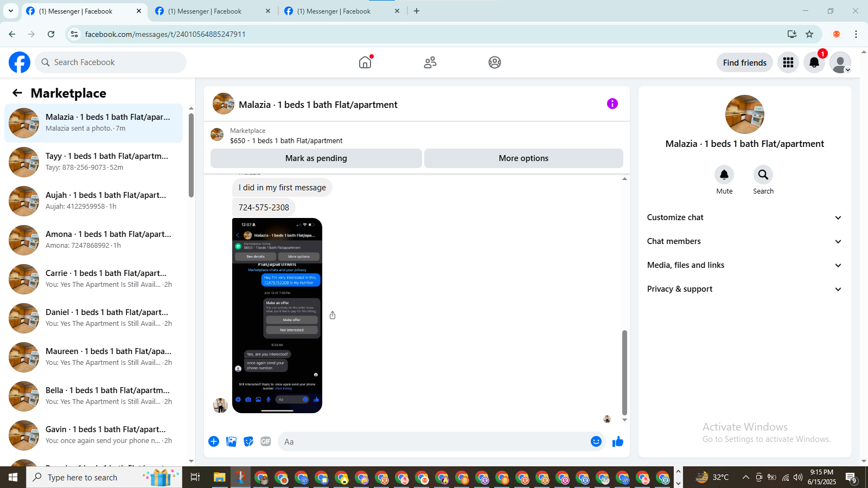Go back in browser history
The height and width of the screenshot is (488, 868).
12,34
